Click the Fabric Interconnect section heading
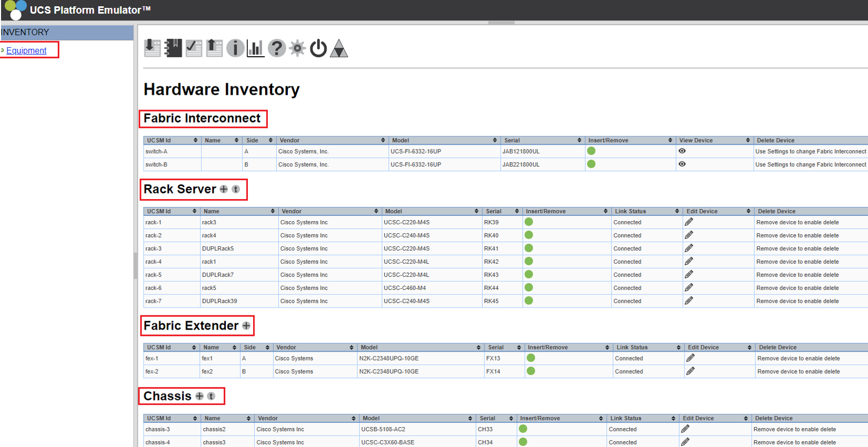 pos(202,118)
